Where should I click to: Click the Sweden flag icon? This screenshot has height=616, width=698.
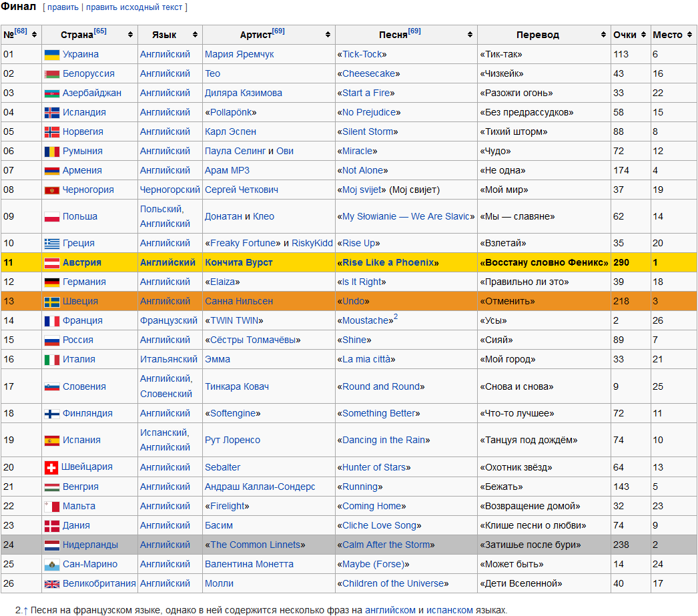click(52, 302)
